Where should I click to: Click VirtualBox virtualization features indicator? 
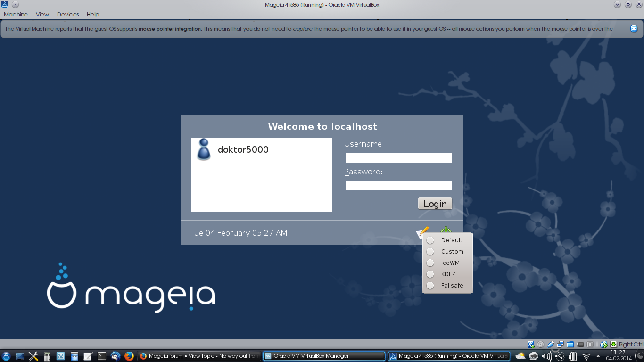590,345
